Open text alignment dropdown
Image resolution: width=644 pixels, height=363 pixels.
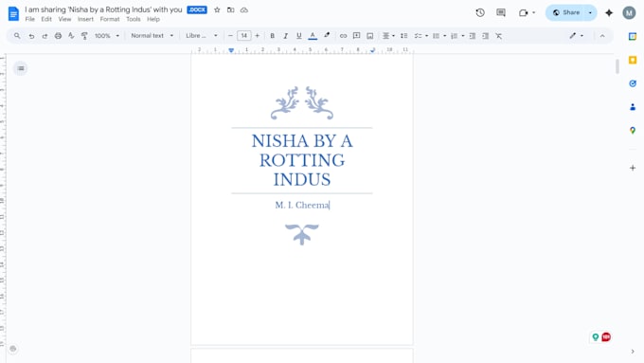(388, 36)
